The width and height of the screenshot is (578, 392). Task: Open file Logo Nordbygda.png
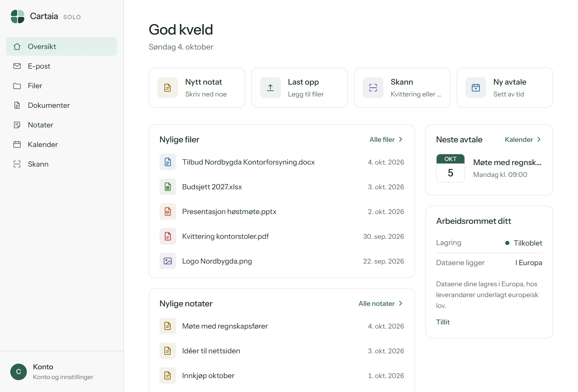point(282,261)
